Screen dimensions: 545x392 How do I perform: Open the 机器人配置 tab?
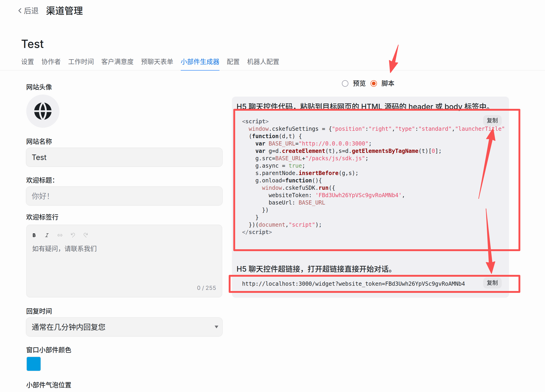[x=263, y=62]
